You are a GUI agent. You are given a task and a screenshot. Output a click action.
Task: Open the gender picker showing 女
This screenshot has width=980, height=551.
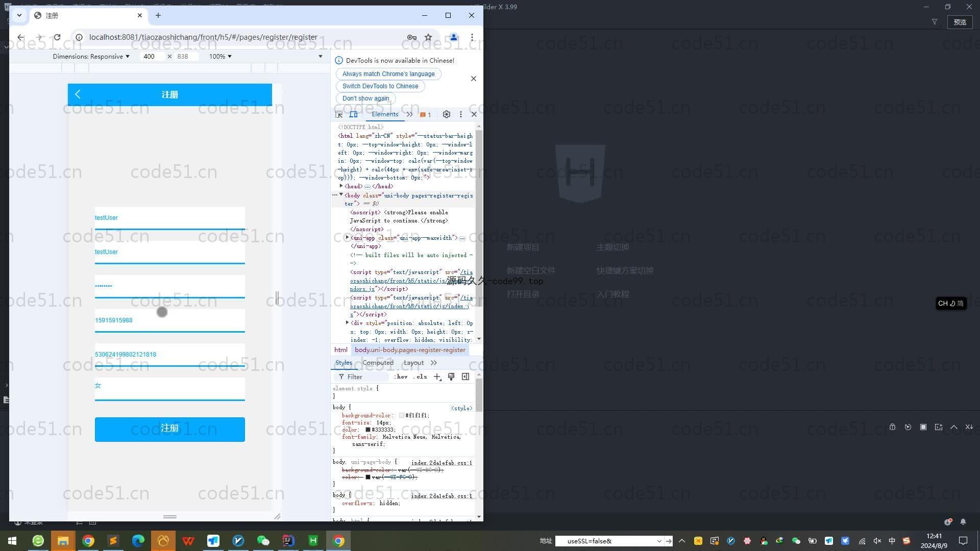169,389
